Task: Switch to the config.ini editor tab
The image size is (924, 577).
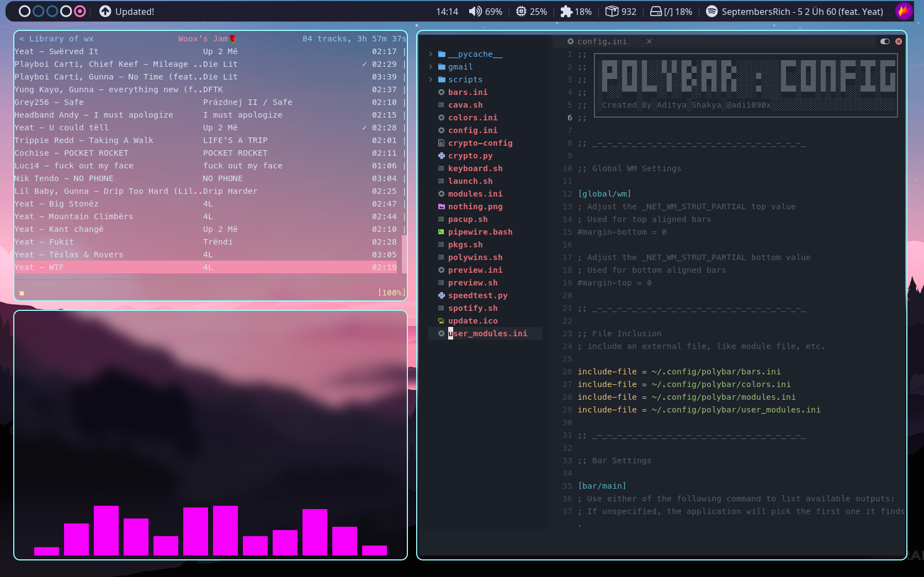Action: tap(602, 41)
